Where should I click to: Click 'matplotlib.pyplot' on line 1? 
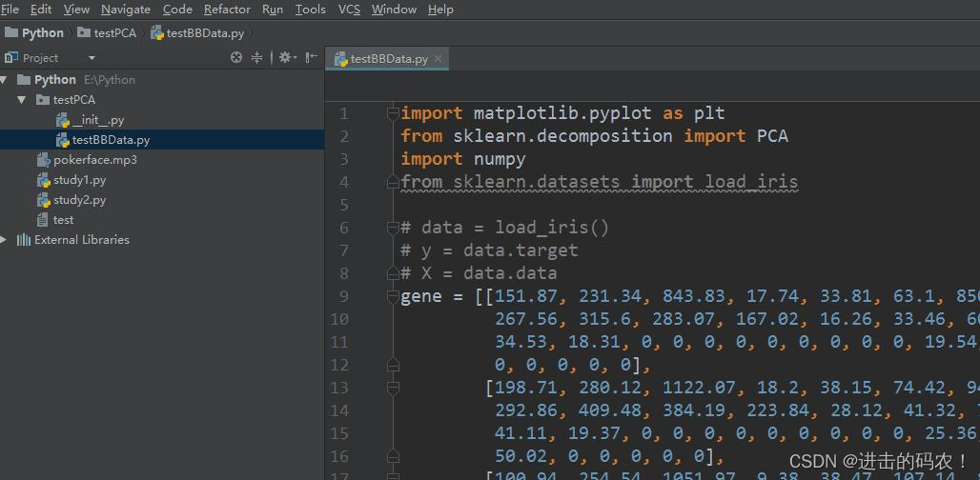[x=562, y=113]
